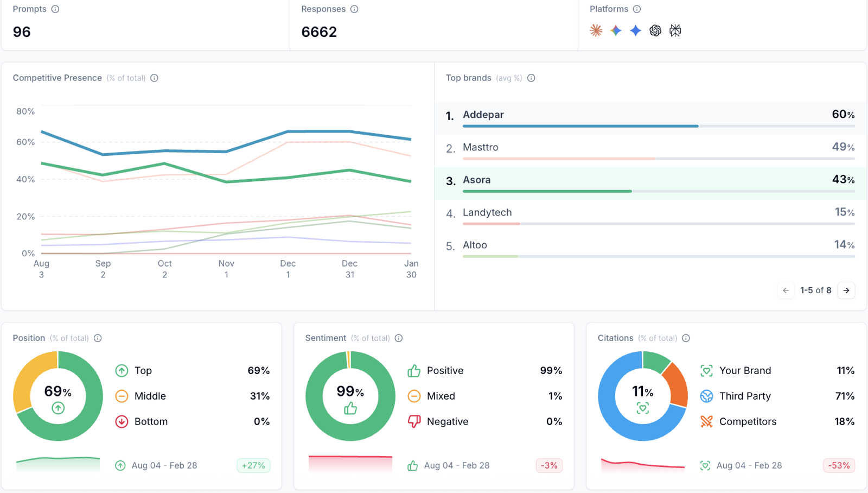The height and width of the screenshot is (493, 868).
Task: Select the Asora brand row
Action: click(650, 184)
